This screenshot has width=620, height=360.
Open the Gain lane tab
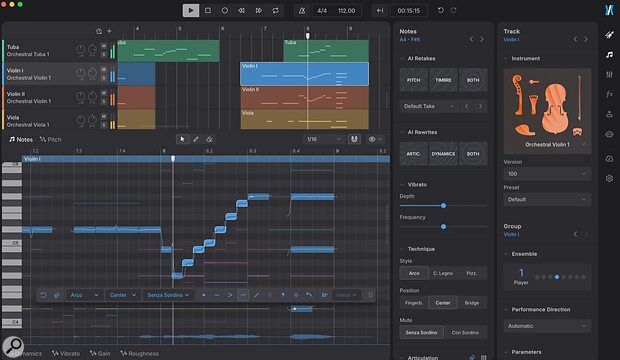100,353
